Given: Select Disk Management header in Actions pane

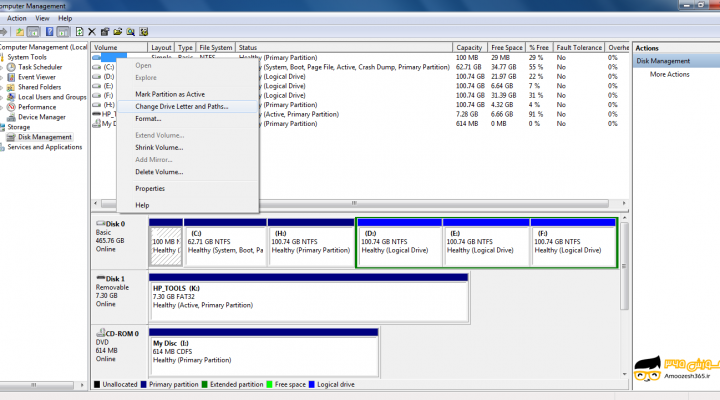Looking at the screenshot, I should point(676,61).
